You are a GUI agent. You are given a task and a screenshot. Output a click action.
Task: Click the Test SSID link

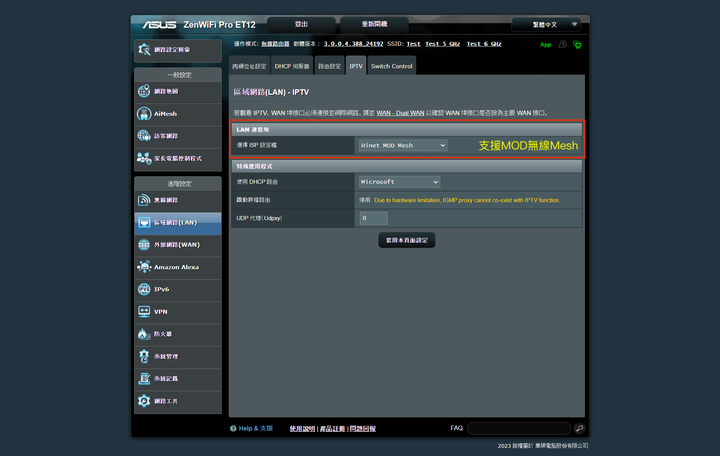point(413,44)
